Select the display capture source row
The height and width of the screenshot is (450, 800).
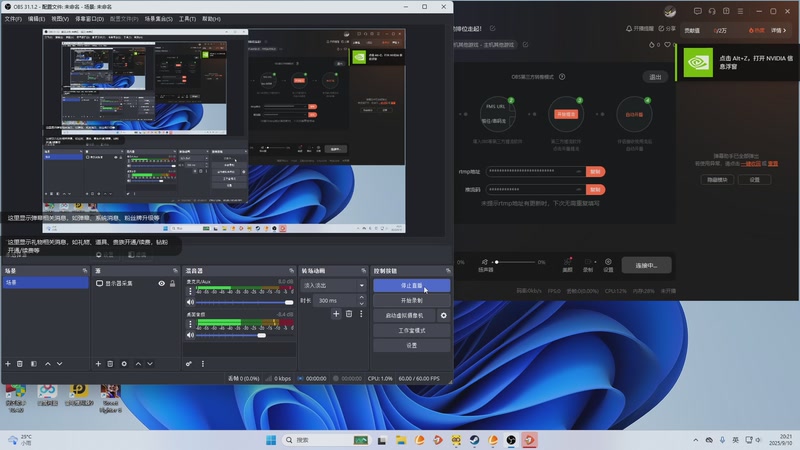136,283
